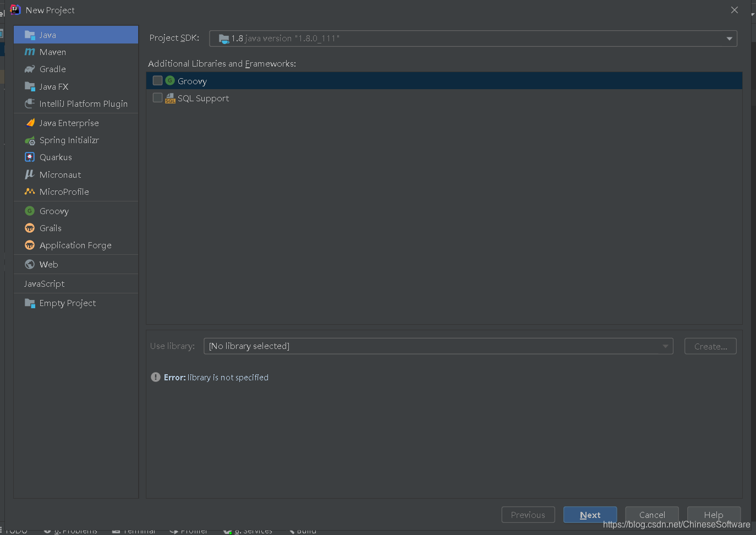This screenshot has width=756, height=535.
Task: Select the Micronaut list entry
Action: (x=76, y=174)
